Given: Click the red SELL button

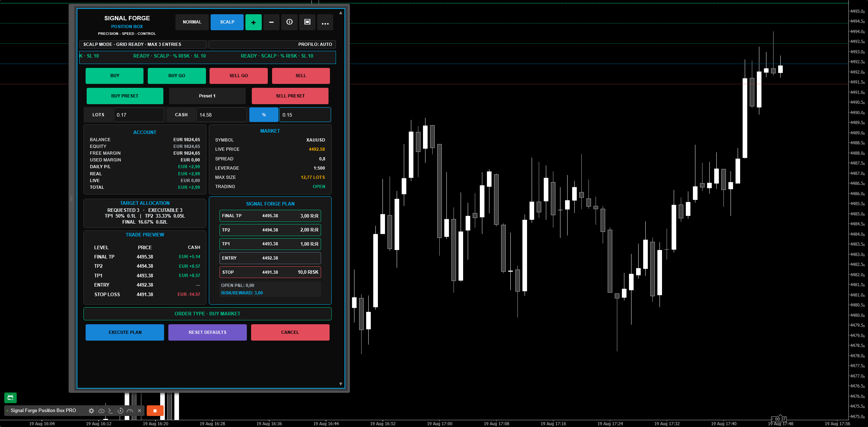Looking at the screenshot, I should (x=301, y=76).
